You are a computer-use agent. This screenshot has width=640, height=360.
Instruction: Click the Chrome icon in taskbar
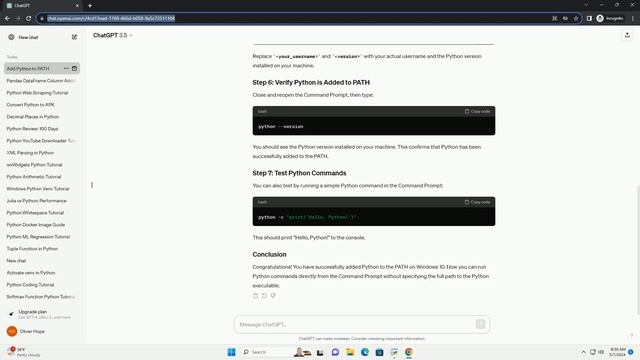[x=409, y=352]
